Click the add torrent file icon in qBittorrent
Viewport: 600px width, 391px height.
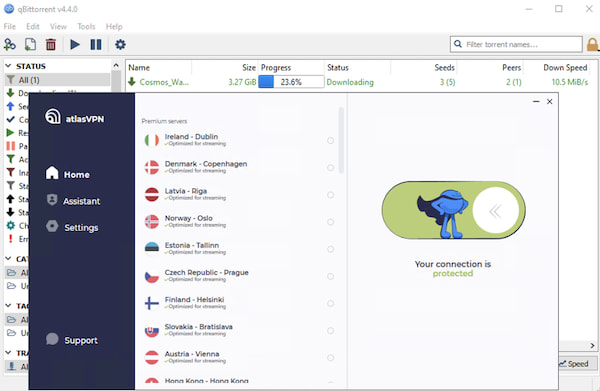click(x=30, y=44)
